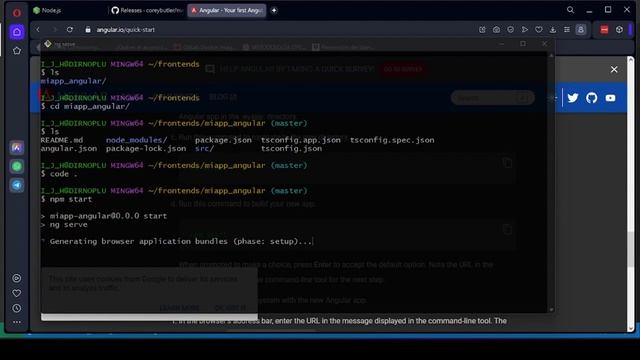The image size is (640, 360).
Task: Click the snapshot camera toolbar icon
Action: [x=496, y=29]
